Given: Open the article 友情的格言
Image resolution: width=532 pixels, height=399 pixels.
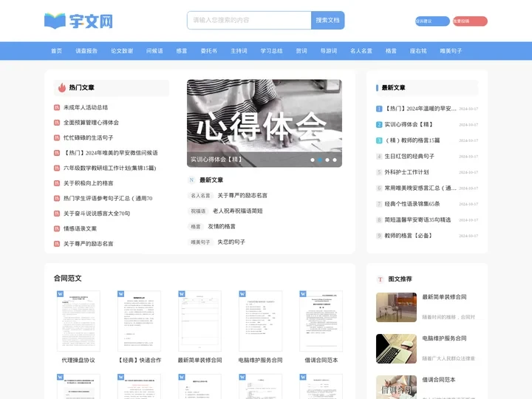Looking at the screenshot, I should point(222,226).
